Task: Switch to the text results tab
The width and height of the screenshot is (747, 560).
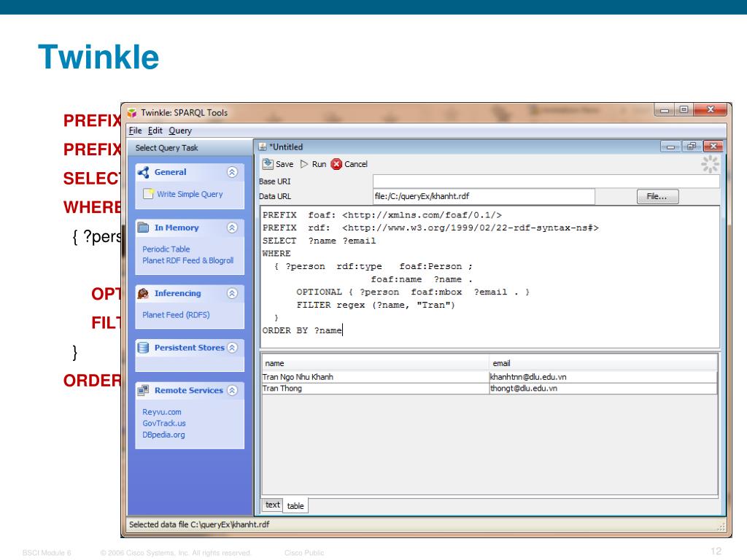Action: point(273,505)
